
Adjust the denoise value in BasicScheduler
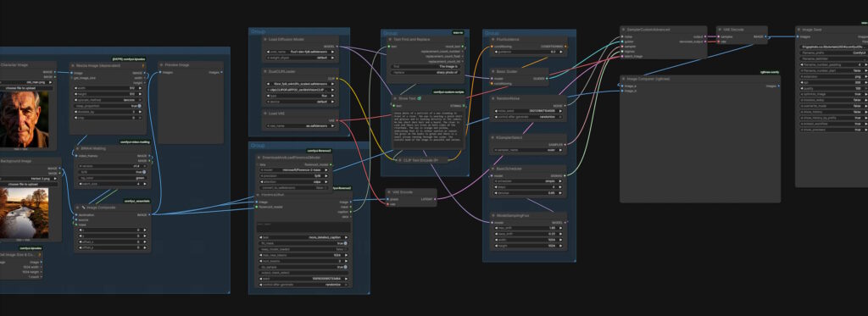(x=527, y=193)
